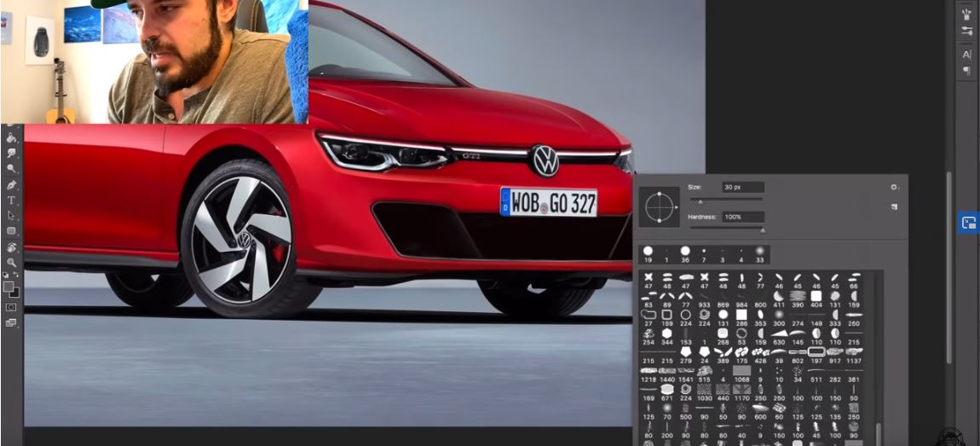Reset to default foreground and background colors
Viewport: 980px width, 446px height.
5,276
